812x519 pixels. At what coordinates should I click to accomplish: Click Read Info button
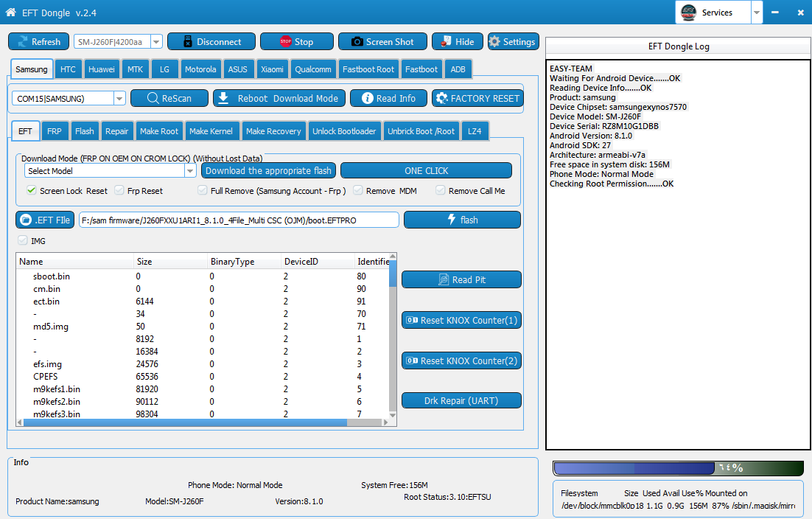point(388,98)
